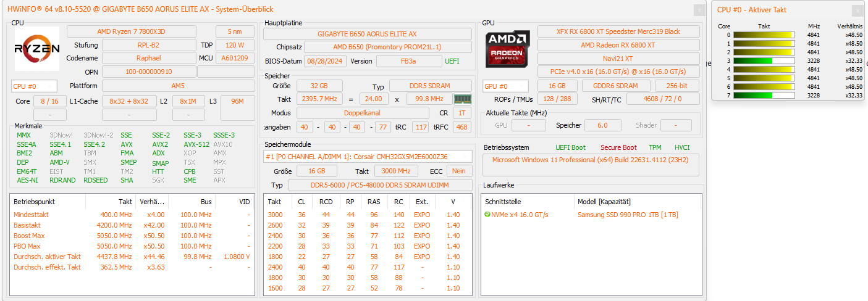Click the AM5 Plattform field

tap(178, 86)
